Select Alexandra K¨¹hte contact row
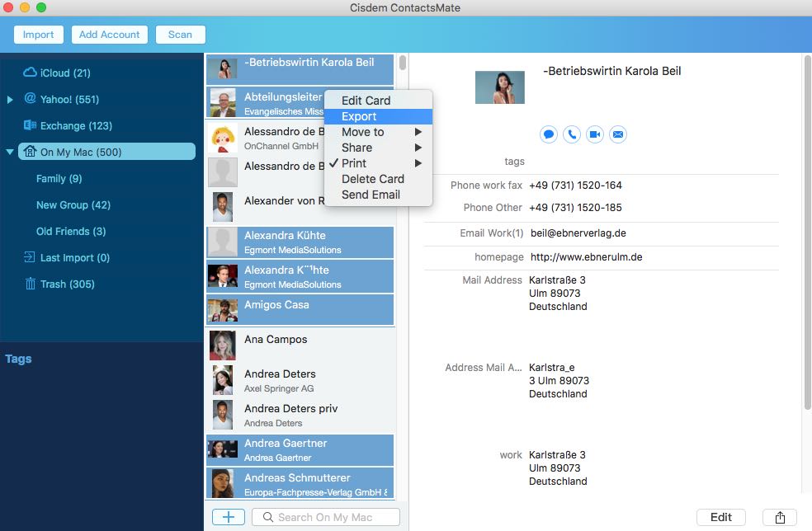The image size is (812, 531). click(300, 277)
